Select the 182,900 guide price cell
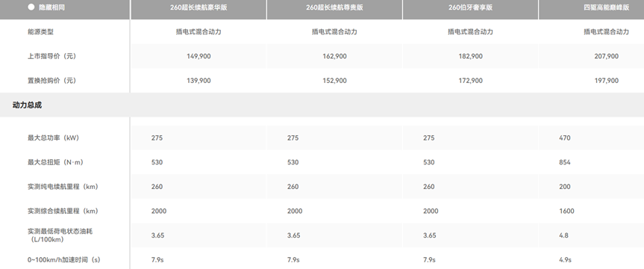The image size is (644, 269). 470,56
